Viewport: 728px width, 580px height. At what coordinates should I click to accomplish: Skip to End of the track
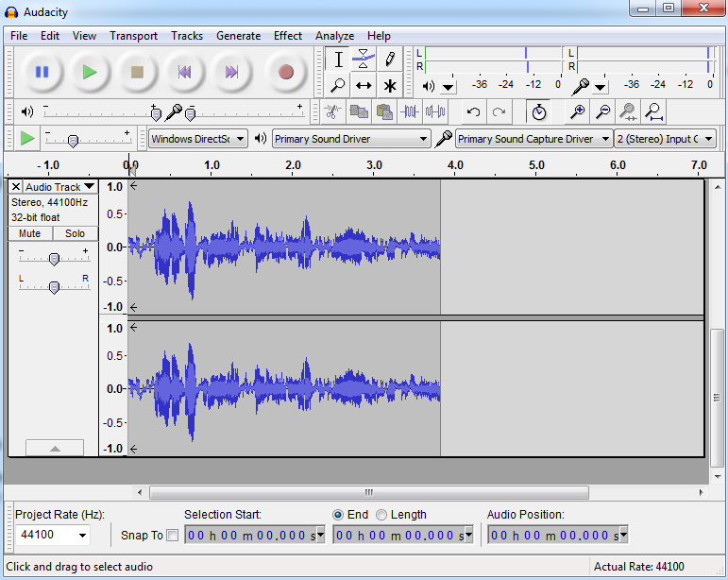[231, 72]
